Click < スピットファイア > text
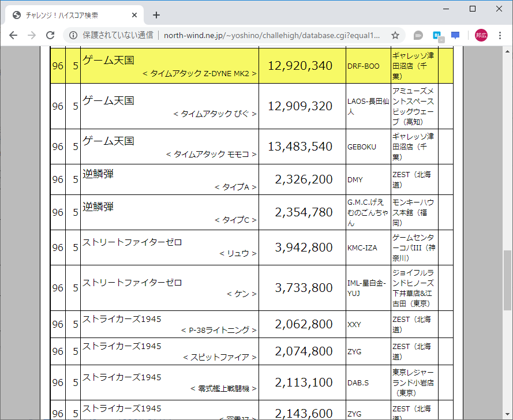513x420 pixels. coord(220,357)
